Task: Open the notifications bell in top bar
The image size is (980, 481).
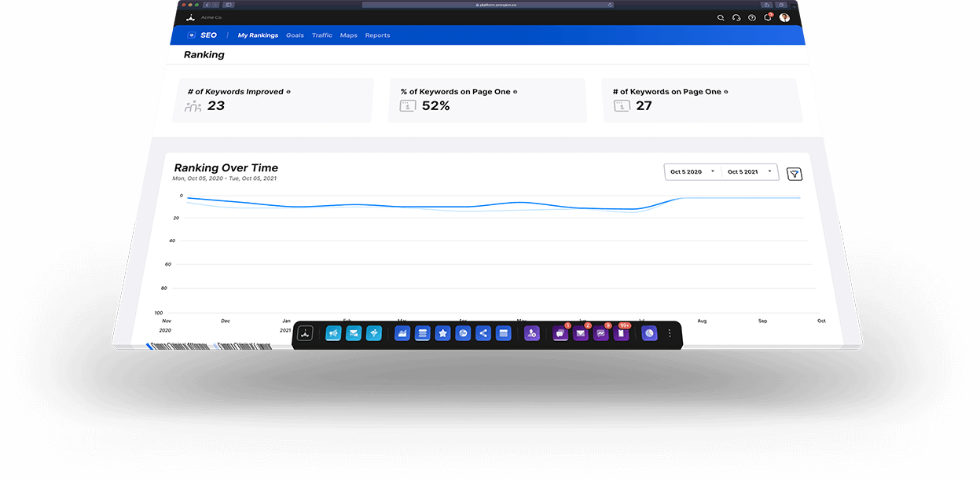Action: coord(768,17)
